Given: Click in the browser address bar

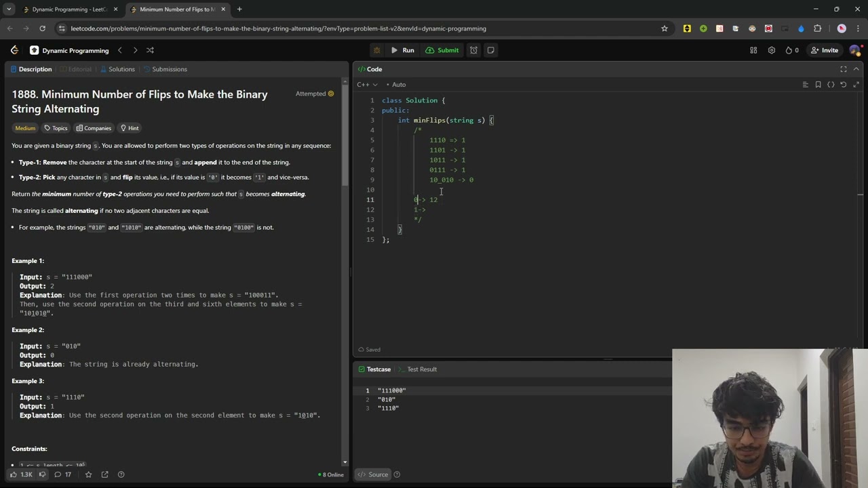Looking at the screenshot, I should click(359, 28).
